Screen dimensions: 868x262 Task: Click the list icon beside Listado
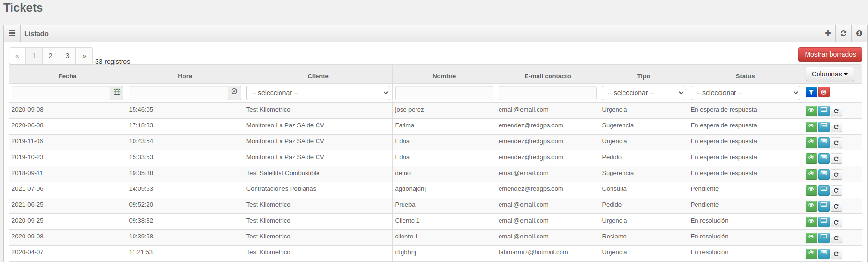pyautogui.click(x=12, y=33)
